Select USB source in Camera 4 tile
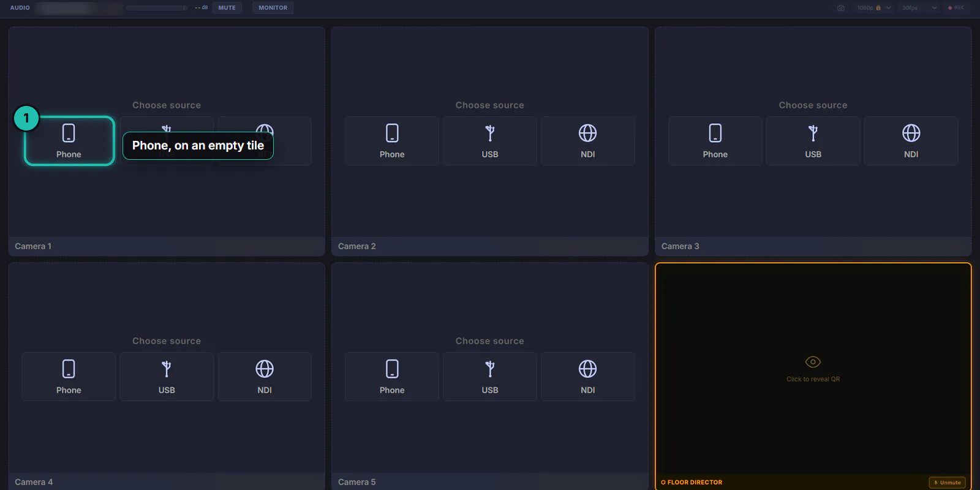Screen dimensions: 980x490 coord(167,377)
